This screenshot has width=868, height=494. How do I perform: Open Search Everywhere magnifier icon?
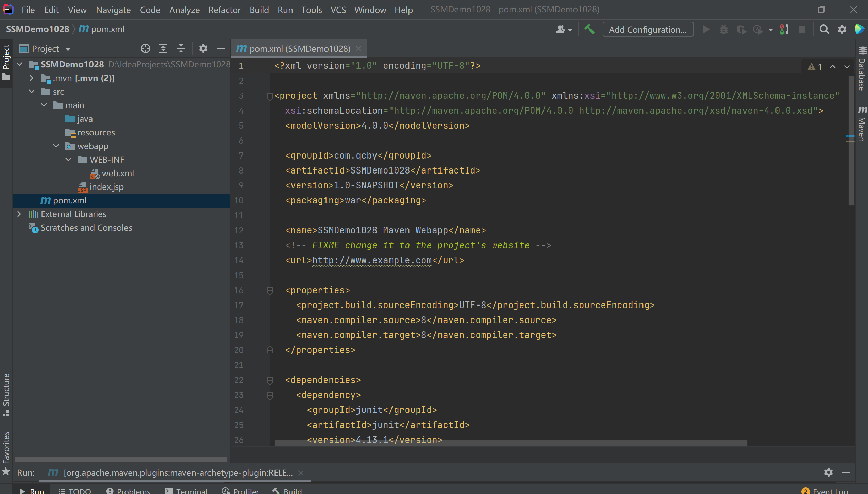pos(824,30)
